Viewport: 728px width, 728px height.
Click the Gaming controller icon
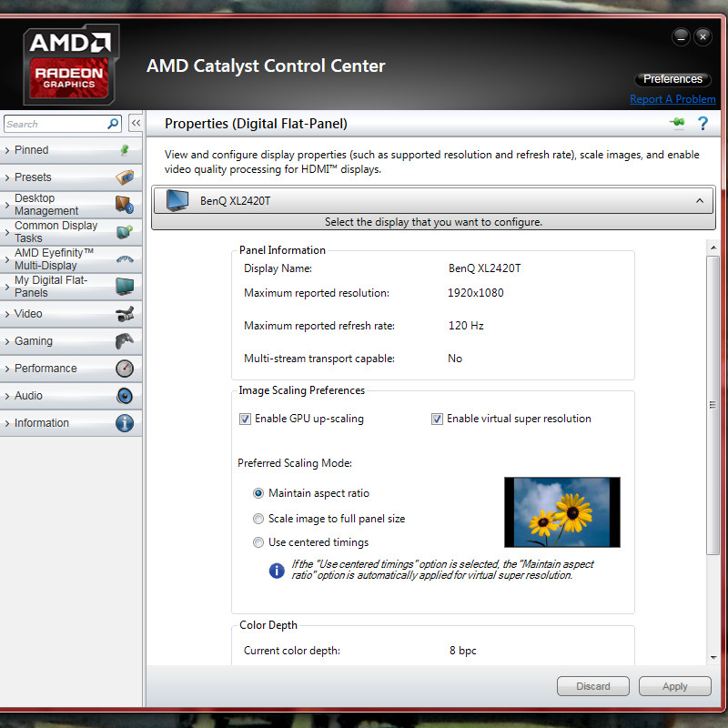coord(125,341)
